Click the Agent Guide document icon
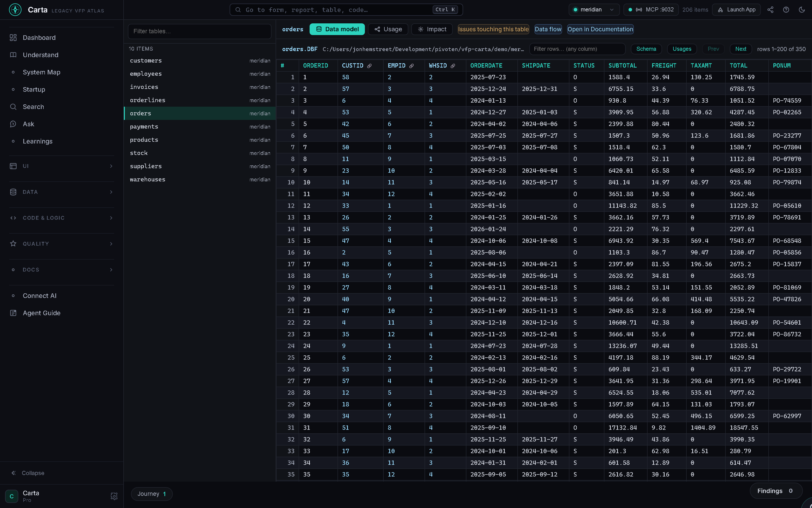The height and width of the screenshot is (508, 812). [13, 313]
